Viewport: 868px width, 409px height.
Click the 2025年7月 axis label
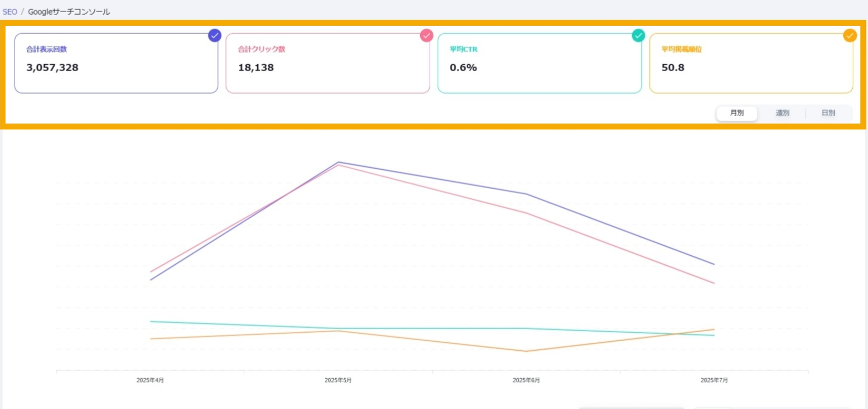714,380
